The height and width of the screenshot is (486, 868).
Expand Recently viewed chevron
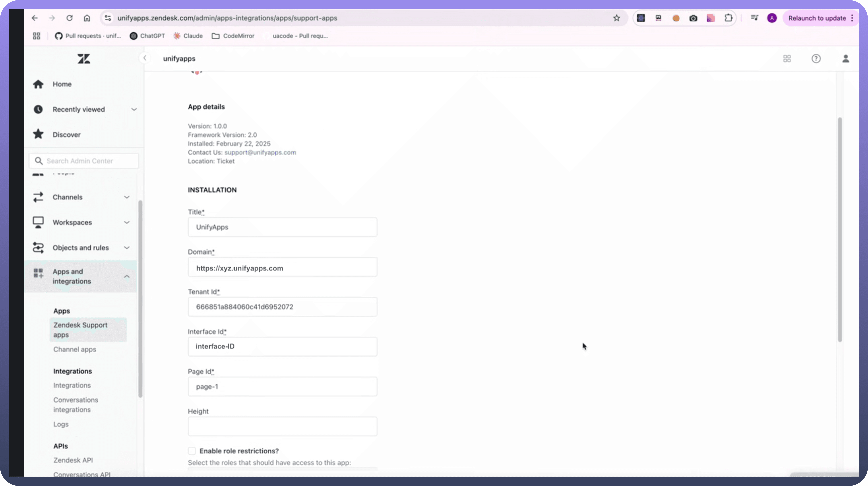(134, 109)
